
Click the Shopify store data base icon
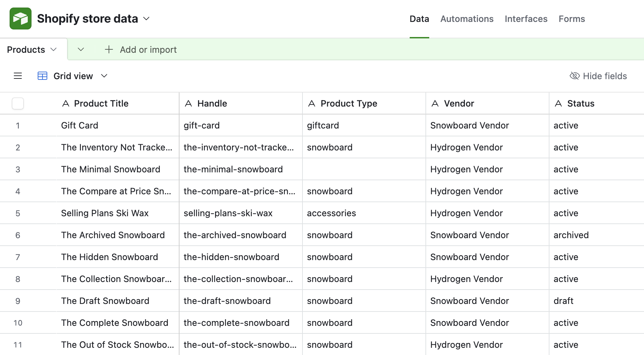tap(20, 18)
